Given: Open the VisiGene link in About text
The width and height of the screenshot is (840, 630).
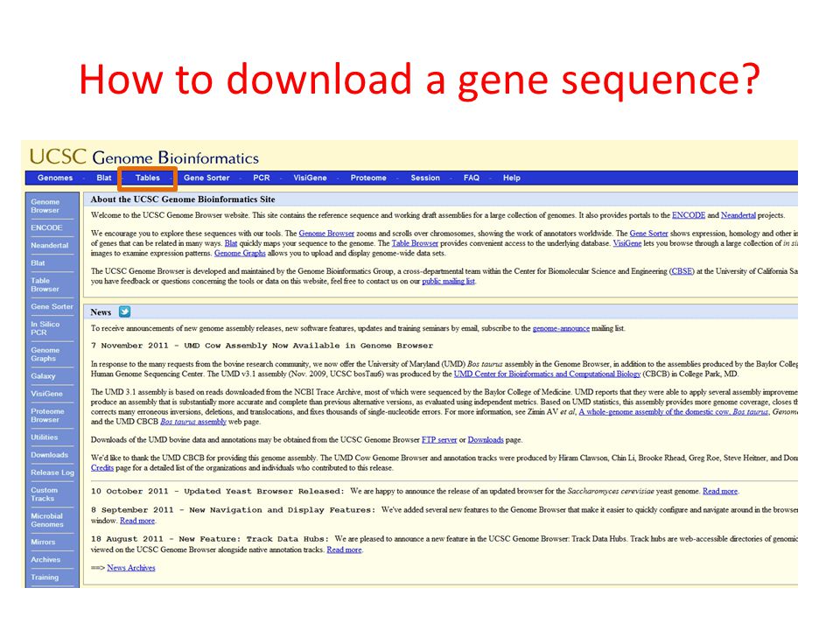Looking at the screenshot, I should 627,243.
